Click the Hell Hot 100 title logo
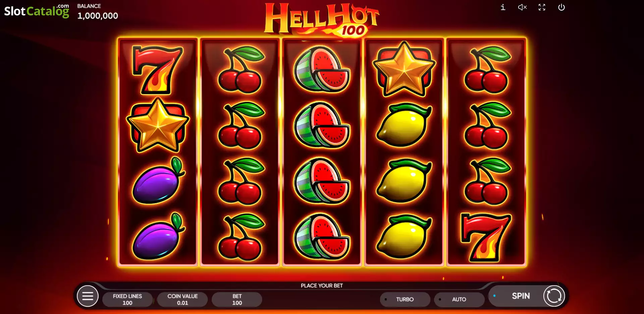The width and height of the screenshot is (644, 314). point(321,19)
